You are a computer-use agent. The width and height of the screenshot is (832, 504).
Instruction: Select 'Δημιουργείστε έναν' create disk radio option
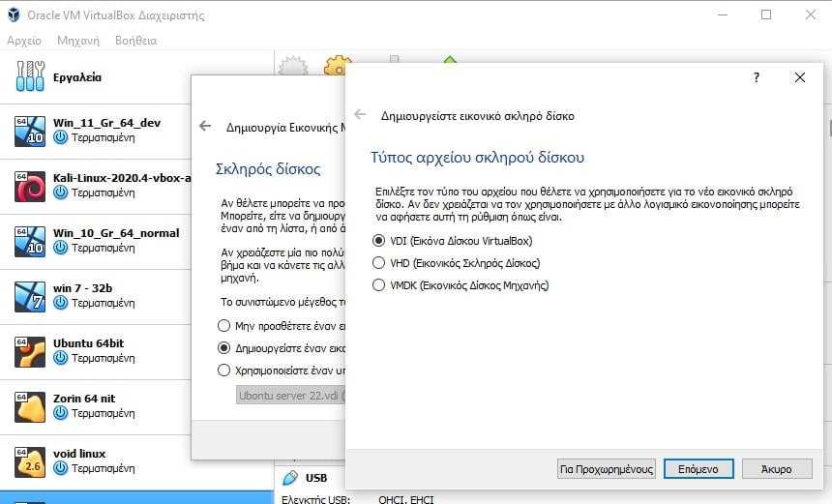[x=223, y=348]
